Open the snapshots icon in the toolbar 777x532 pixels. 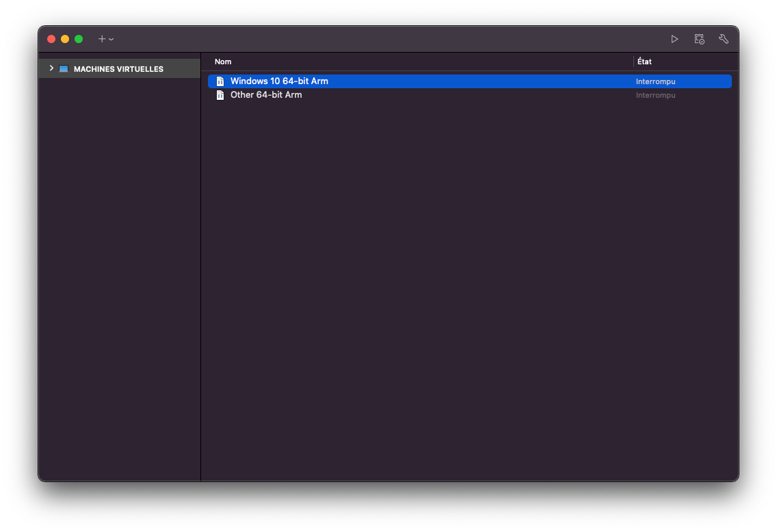coord(699,39)
